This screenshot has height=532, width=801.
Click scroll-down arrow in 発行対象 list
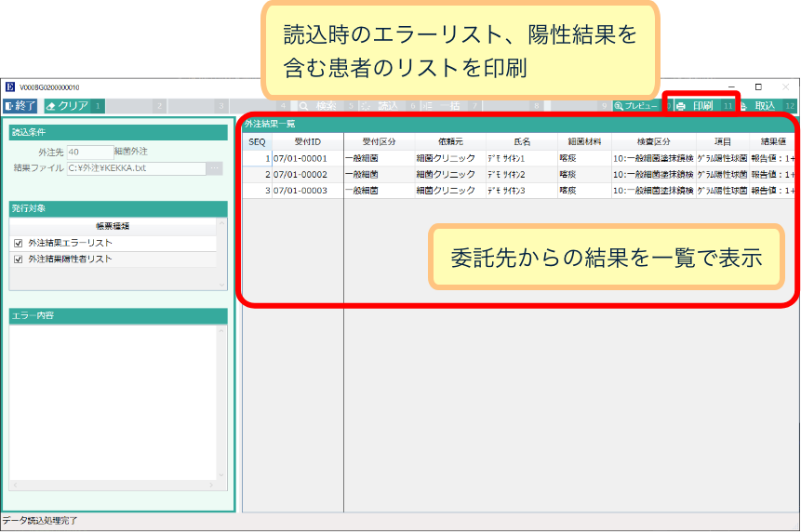pos(221,285)
